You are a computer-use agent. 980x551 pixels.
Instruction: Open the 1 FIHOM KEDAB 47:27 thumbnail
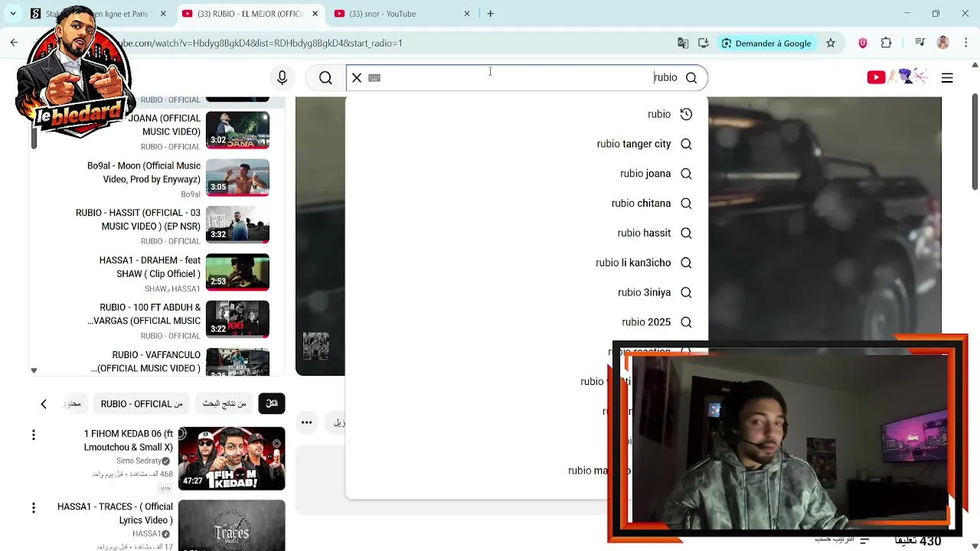[x=231, y=458]
